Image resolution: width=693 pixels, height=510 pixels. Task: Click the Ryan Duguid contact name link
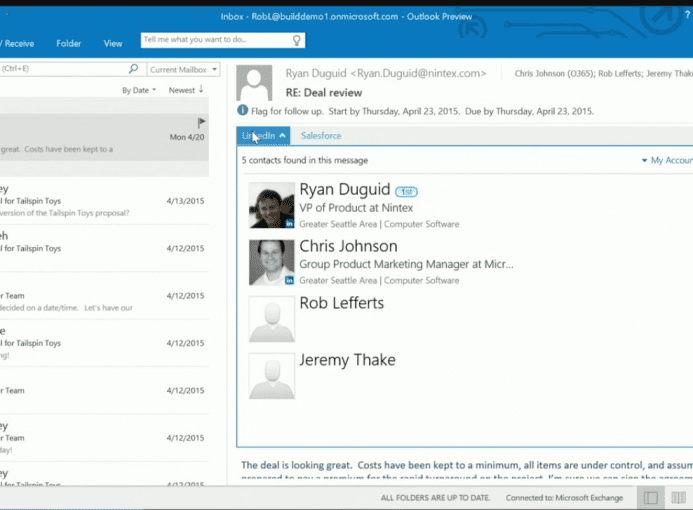point(345,189)
